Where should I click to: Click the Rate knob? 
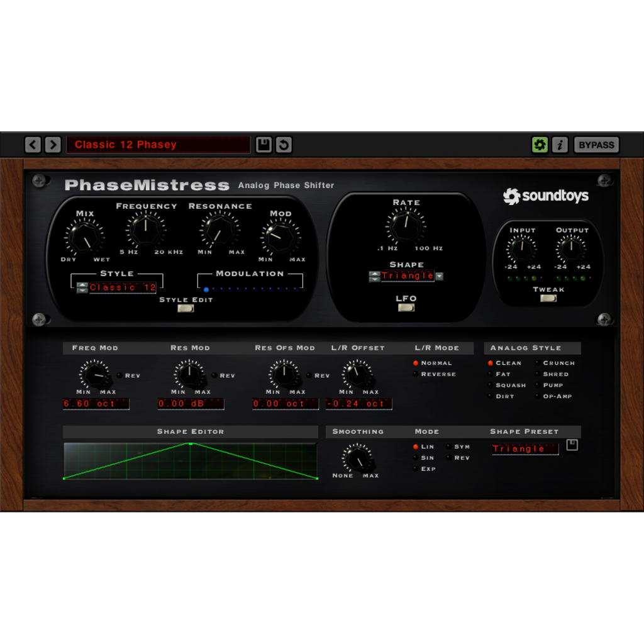point(406,226)
